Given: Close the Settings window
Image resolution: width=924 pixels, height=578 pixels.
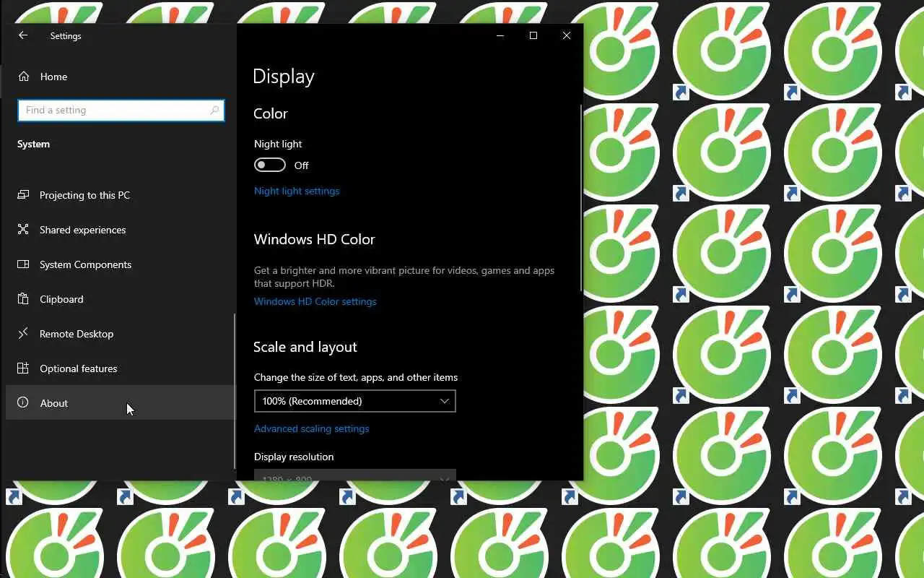Looking at the screenshot, I should [x=567, y=35].
